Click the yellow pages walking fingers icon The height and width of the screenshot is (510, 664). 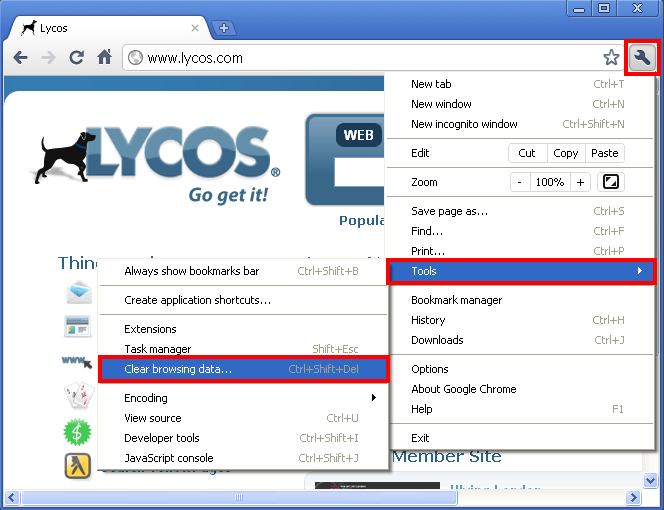point(77,466)
